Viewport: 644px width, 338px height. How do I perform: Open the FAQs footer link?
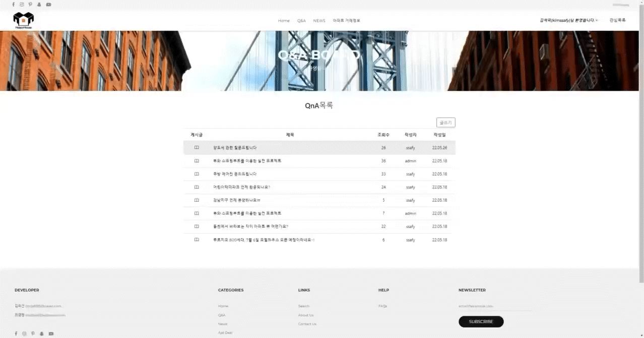click(382, 306)
